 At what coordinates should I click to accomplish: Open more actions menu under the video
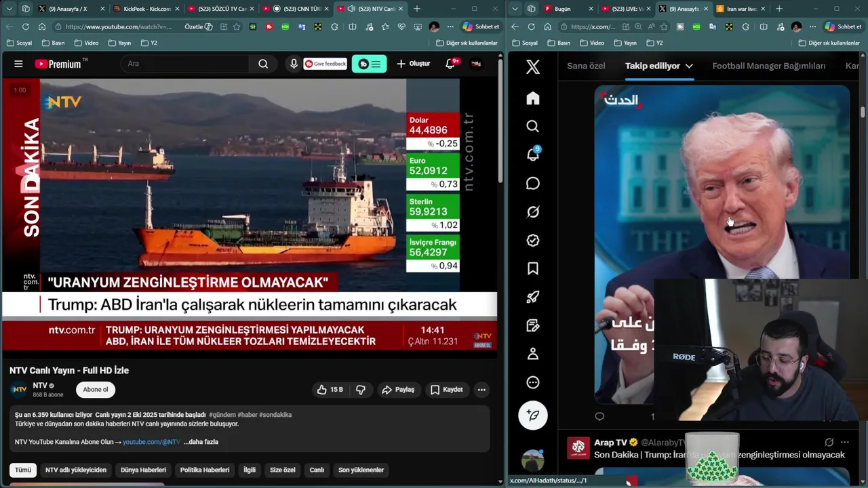[x=481, y=390]
